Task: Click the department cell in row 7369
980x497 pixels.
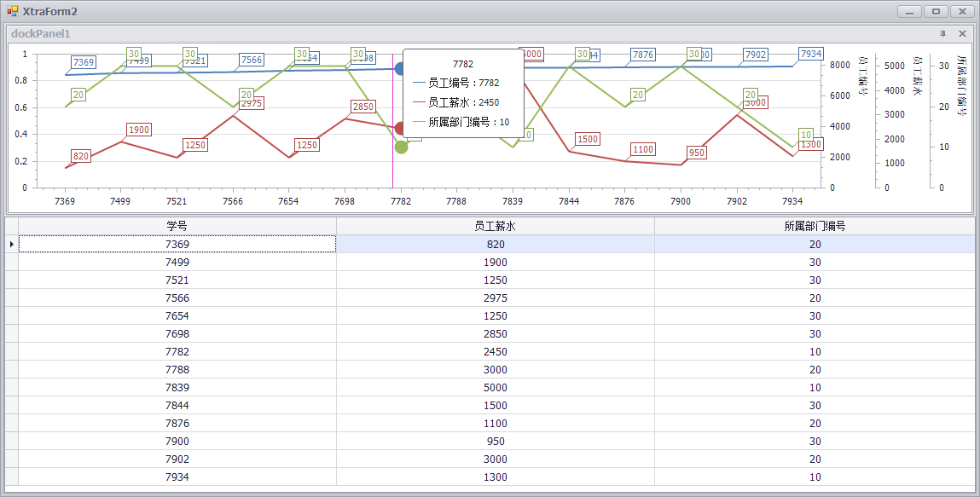Action: pyautogui.click(x=815, y=244)
